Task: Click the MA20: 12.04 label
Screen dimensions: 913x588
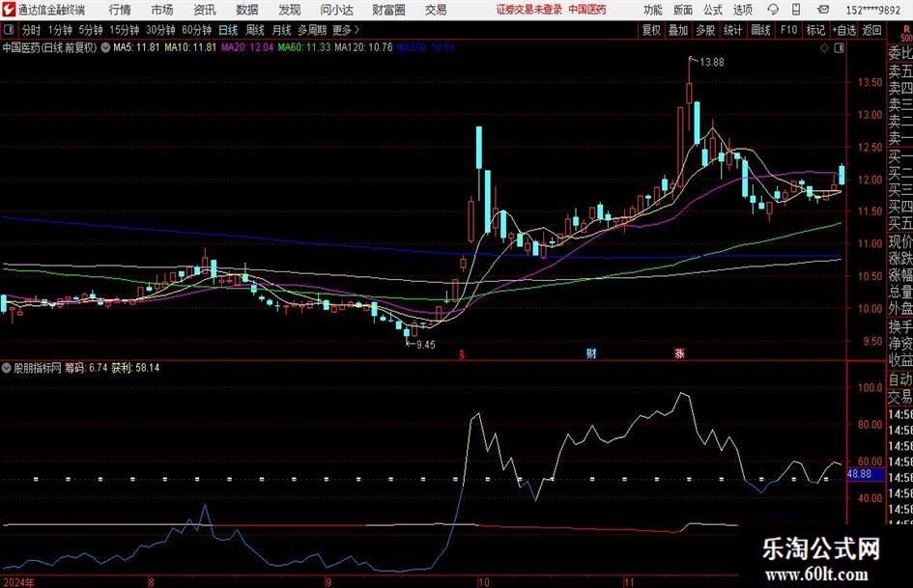Action: click(247, 47)
